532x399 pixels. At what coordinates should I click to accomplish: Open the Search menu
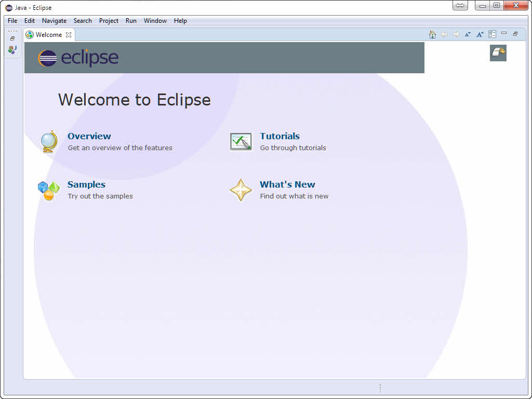83,21
